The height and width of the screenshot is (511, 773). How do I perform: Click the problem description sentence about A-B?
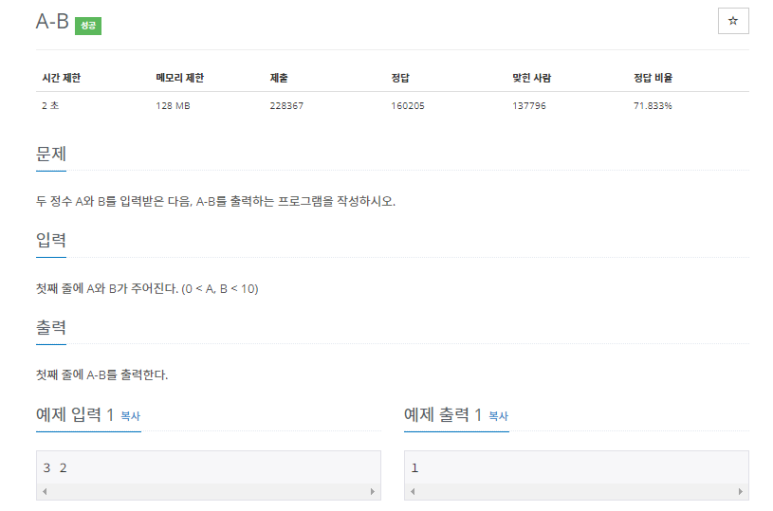(216, 201)
